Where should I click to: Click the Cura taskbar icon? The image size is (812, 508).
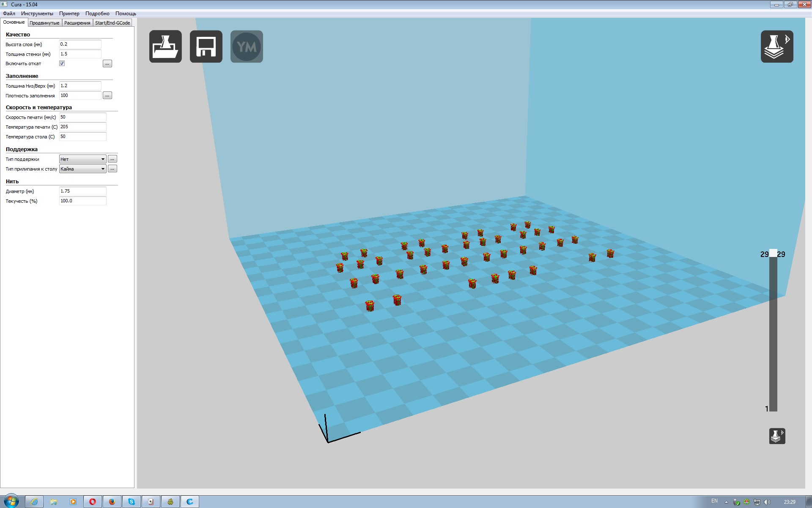(x=190, y=502)
